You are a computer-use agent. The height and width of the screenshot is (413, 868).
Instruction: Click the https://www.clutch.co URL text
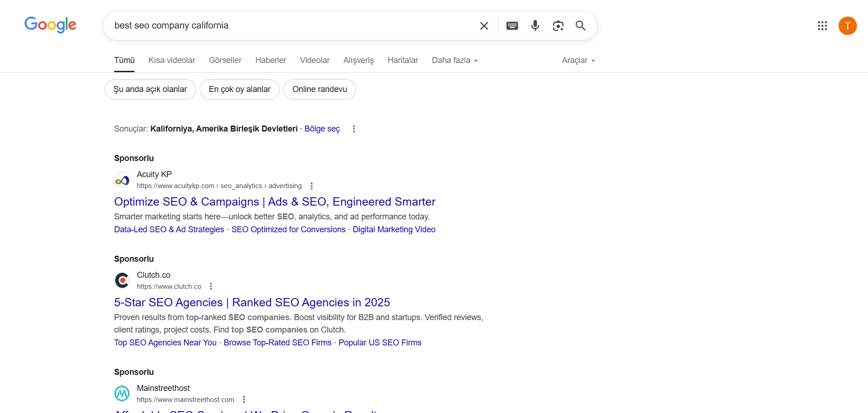pyautogui.click(x=169, y=287)
